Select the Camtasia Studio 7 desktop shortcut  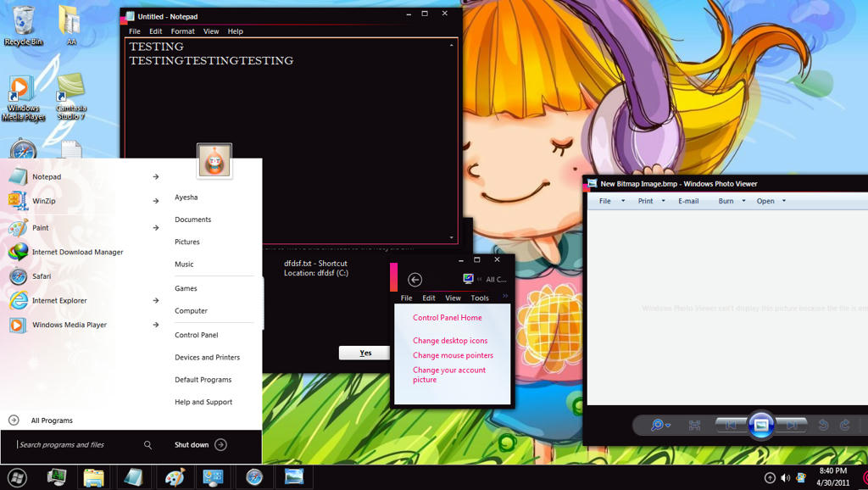pyautogui.click(x=71, y=97)
